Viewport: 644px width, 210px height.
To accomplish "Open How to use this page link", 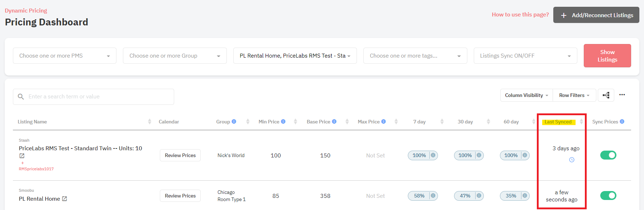I will tap(520, 15).
